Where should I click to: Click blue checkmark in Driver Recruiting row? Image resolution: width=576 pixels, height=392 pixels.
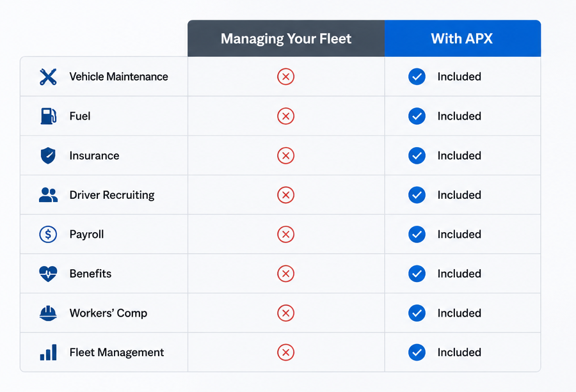(417, 195)
